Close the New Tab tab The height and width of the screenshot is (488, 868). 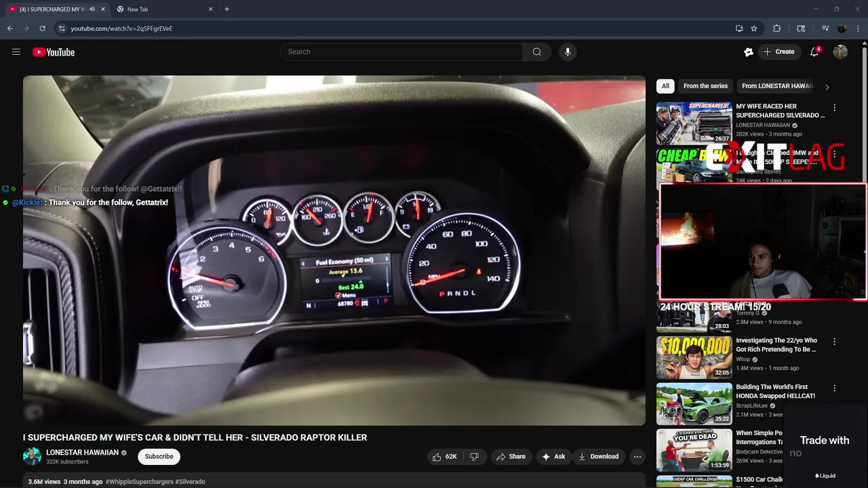pos(210,9)
